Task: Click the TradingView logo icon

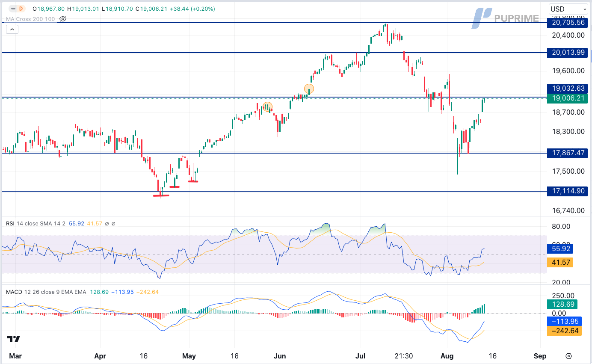Action: [x=14, y=339]
